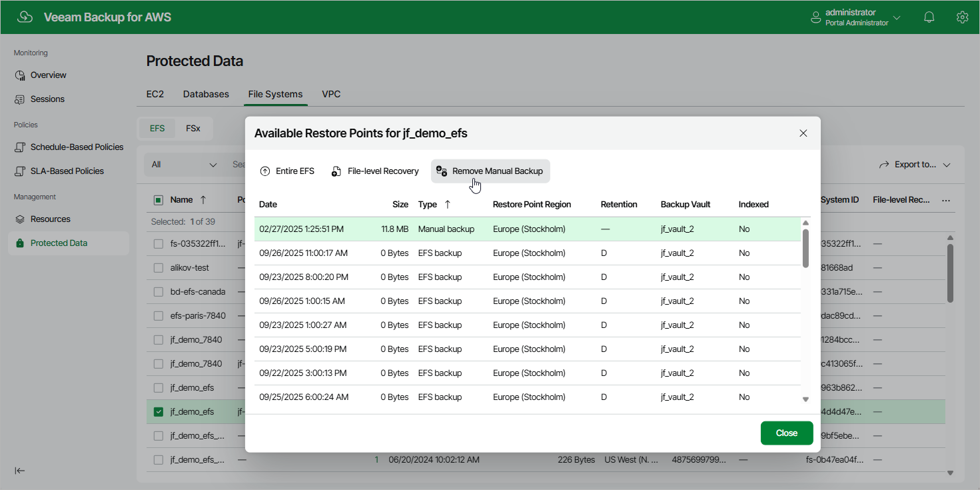Screen dimensions: 980x490
Task: Click the Entire EFS button
Action: (x=287, y=171)
